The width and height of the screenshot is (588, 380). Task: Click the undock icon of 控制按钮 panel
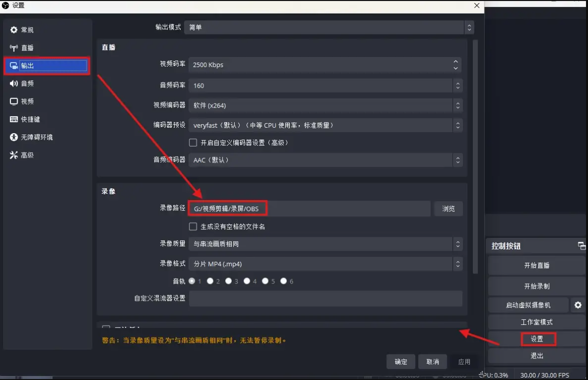[581, 246]
